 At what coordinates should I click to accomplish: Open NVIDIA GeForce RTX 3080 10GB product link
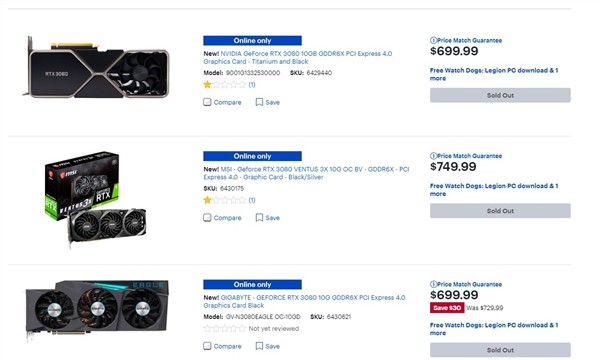point(298,57)
